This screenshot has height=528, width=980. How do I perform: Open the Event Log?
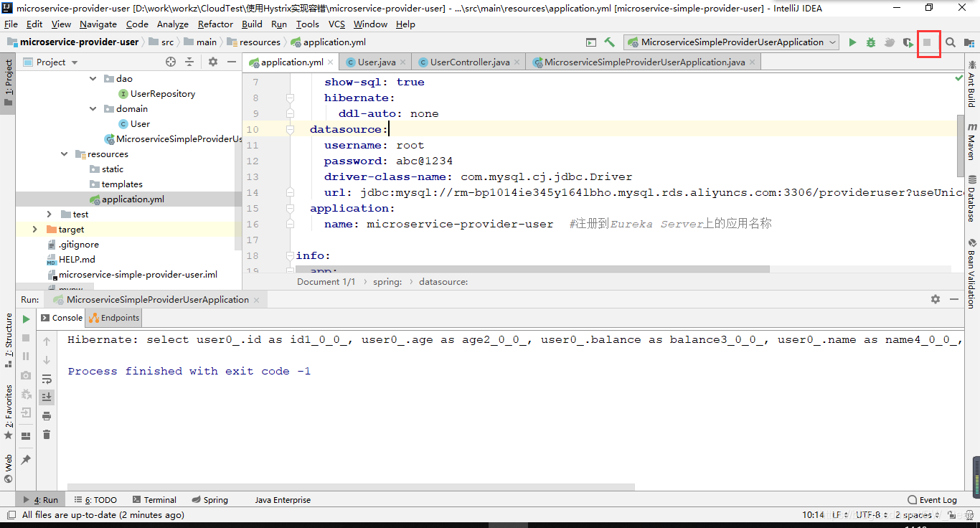tap(933, 500)
